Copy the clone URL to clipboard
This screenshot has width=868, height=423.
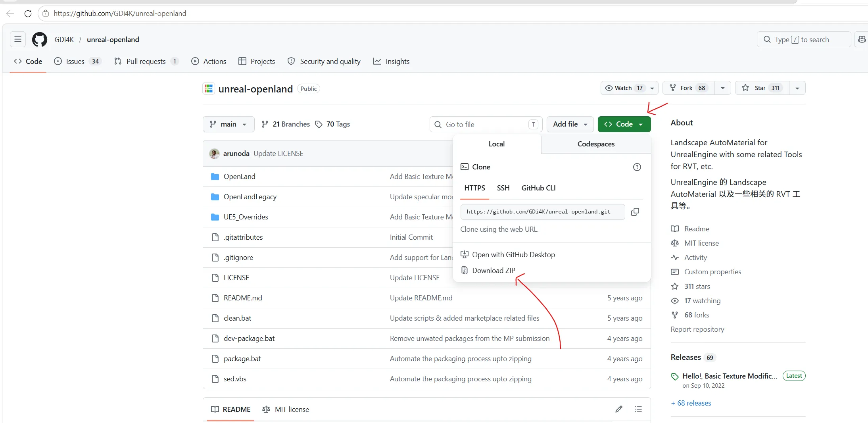(x=635, y=212)
